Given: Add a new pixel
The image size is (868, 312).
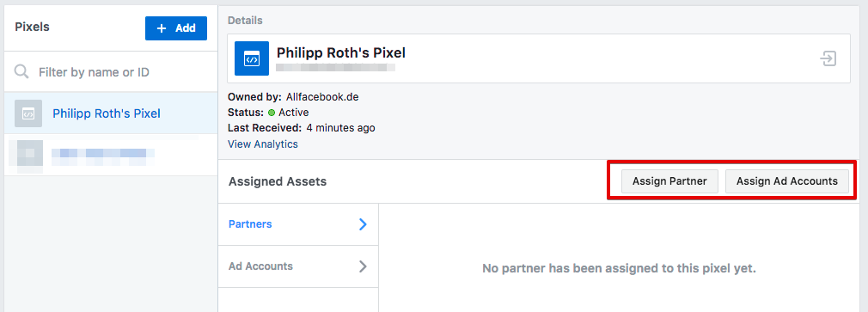Looking at the screenshot, I should click(x=176, y=28).
